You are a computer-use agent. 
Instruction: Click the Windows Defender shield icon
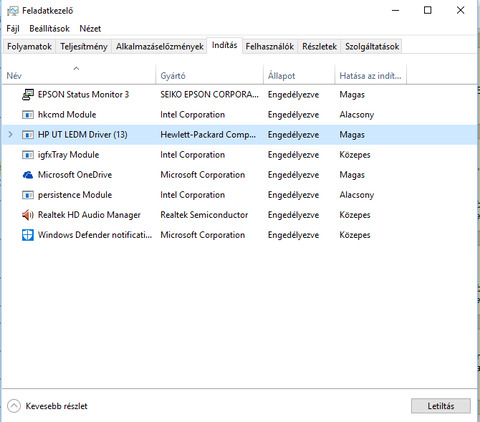28,235
